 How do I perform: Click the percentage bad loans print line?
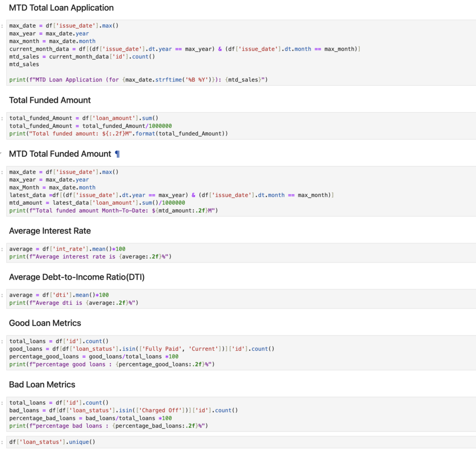coord(108,426)
